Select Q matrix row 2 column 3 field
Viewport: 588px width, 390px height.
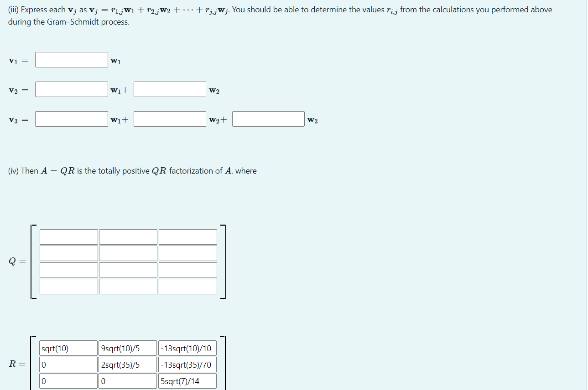188,253
